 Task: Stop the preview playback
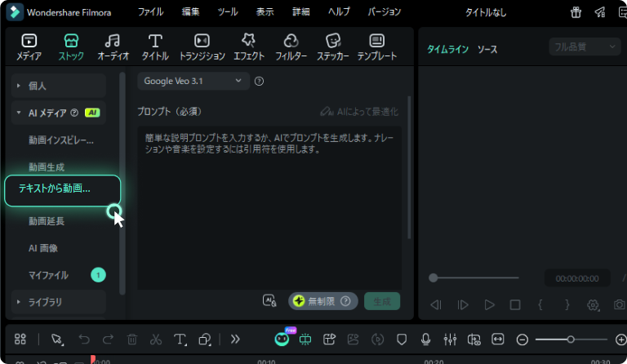coord(515,305)
